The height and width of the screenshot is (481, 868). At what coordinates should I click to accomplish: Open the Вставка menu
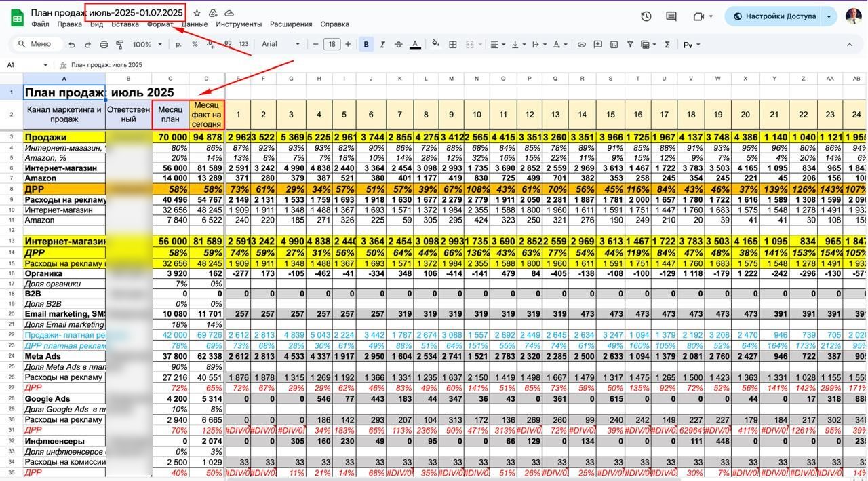(125, 24)
